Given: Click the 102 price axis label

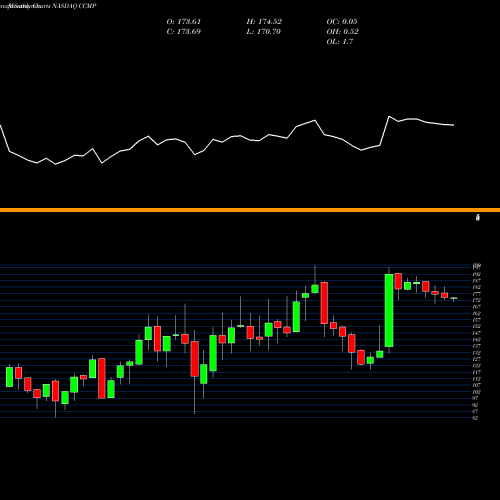Looking at the screenshot, I should [x=477, y=392].
